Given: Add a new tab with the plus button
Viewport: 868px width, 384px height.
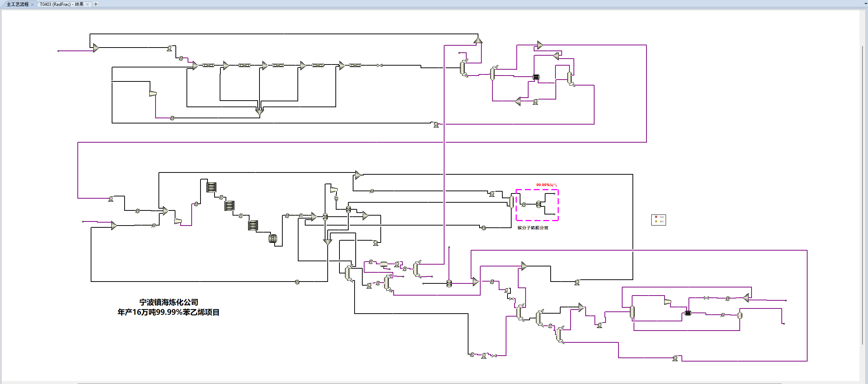Looking at the screenshot, I should coord(96,4).
